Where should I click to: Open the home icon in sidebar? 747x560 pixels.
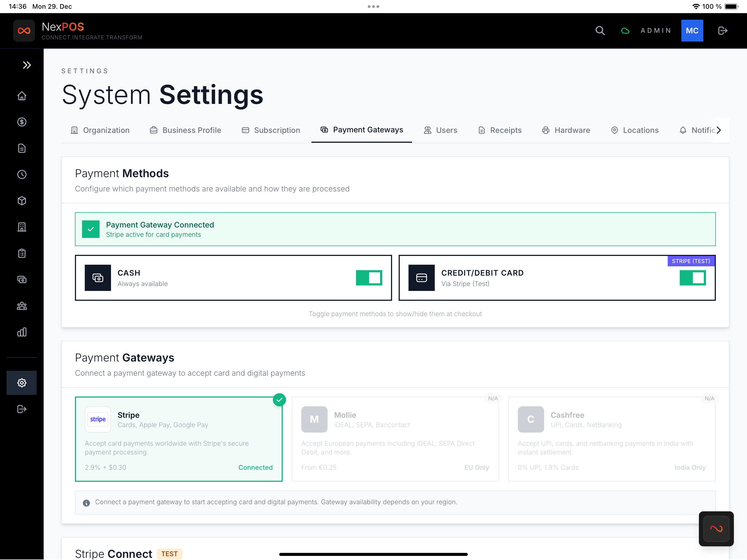point(22,96)
